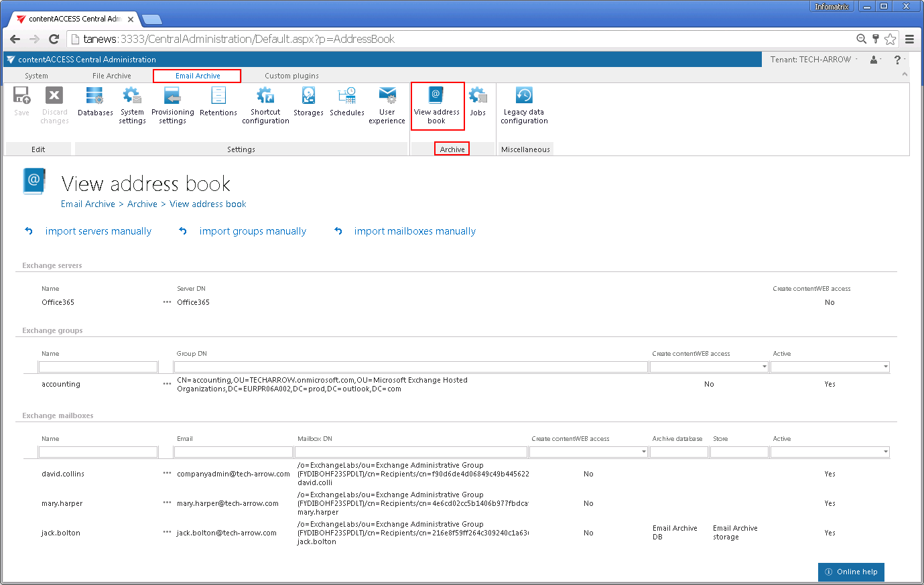Select jack.bolton@tech-arrow.com email cell
This screenshot has width=924, height=585.
coord(226,533)
